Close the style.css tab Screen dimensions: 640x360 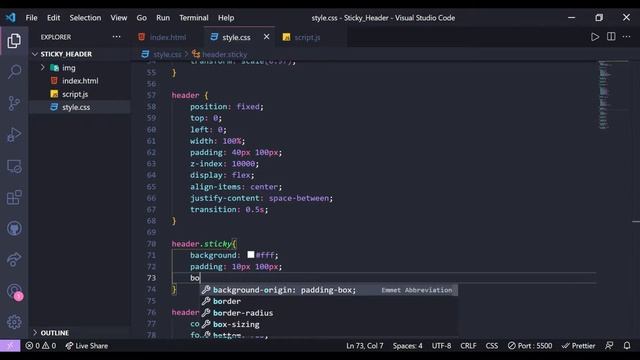pyautogui.click(x=267, y=37)
